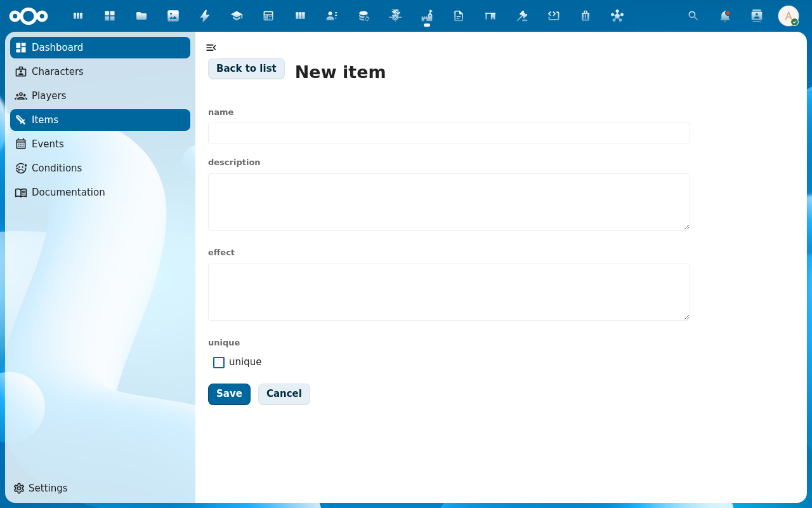Open the gavel hammer app icon
The height and width of the screenshot is (508, 812).
click(x=522, y=16)
